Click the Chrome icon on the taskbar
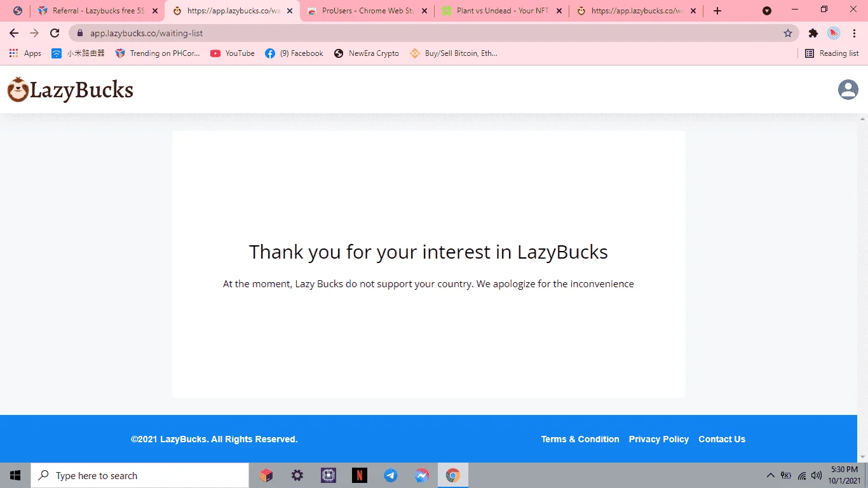The width and height of the screenshot is (868, 488). [452, 475]
